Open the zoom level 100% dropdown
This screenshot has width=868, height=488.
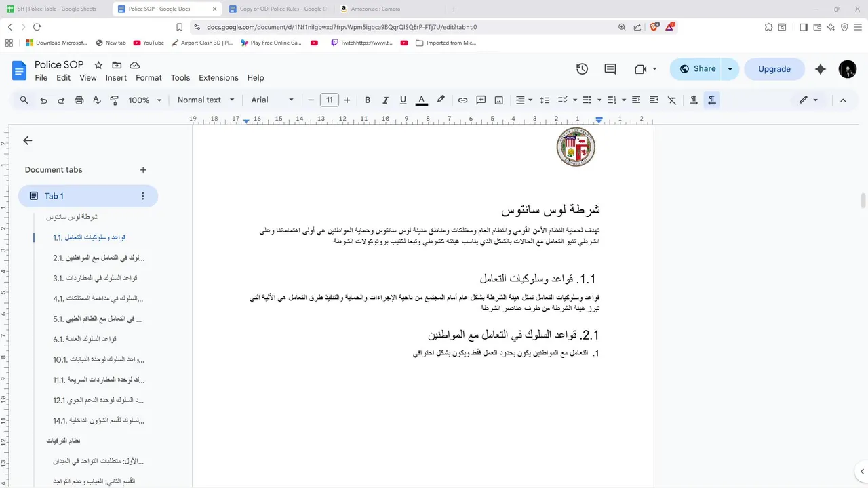pyautogui.click(x=145, y=100)
